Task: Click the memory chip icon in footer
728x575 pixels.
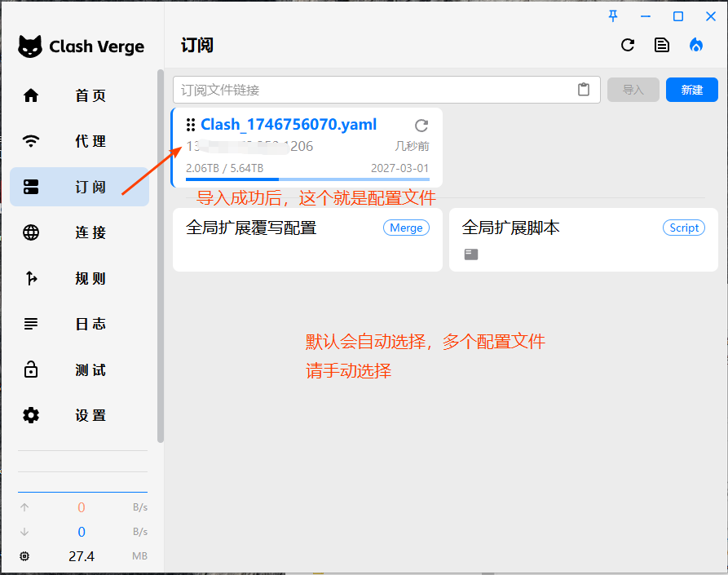Action: [24, 556]
